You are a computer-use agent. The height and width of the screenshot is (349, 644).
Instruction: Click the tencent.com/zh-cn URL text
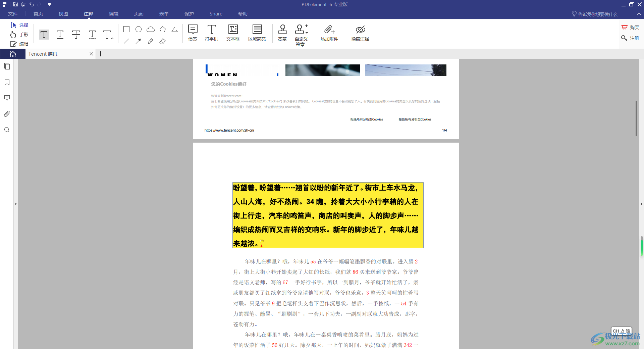click(229, 130)
